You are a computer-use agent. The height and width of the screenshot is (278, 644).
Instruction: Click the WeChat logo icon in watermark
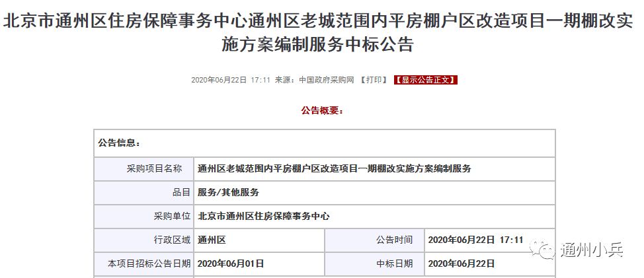coord(546,251)
